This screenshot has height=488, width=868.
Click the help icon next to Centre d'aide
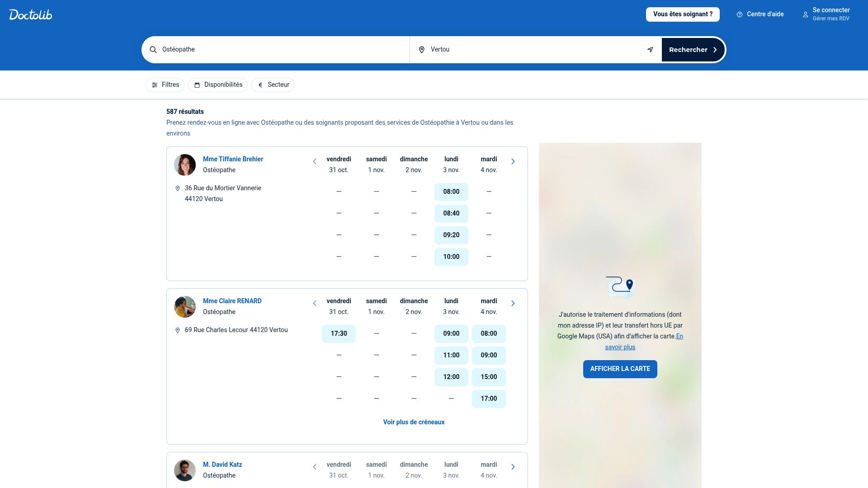click(x=740, y=14)
